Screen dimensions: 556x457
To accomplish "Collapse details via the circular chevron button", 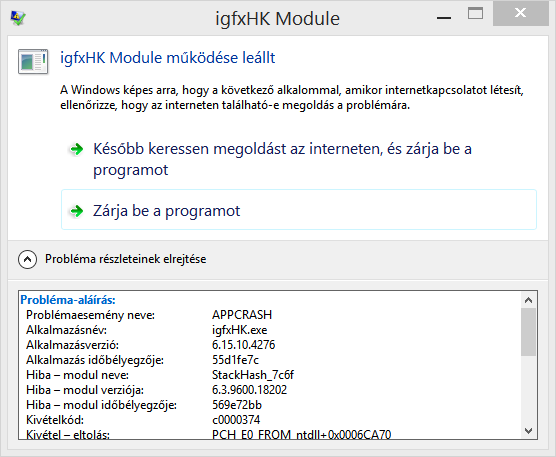I will point(27,260).
